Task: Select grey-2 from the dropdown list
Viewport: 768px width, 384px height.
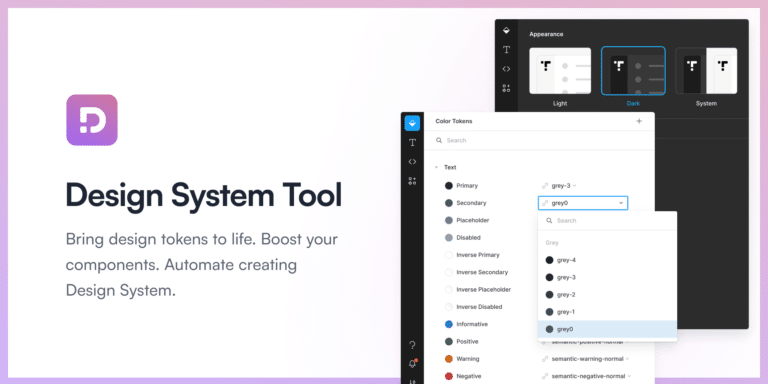Action: point(607,294)
